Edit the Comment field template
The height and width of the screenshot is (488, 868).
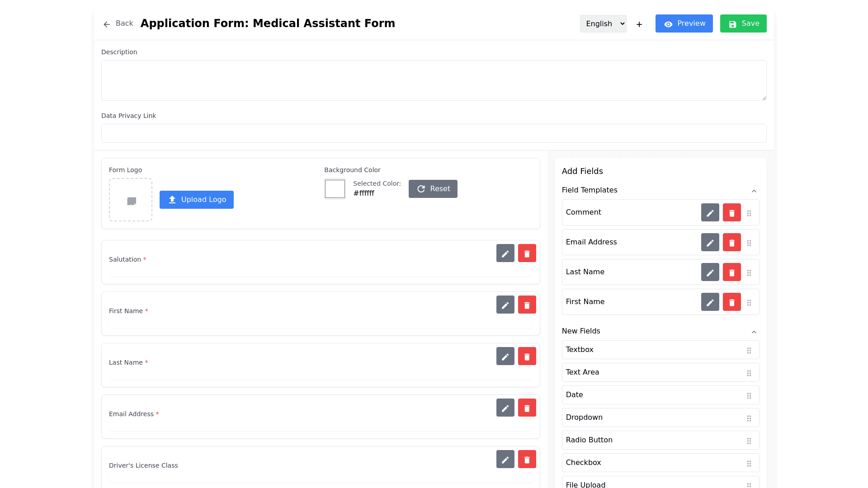[710, 213]
